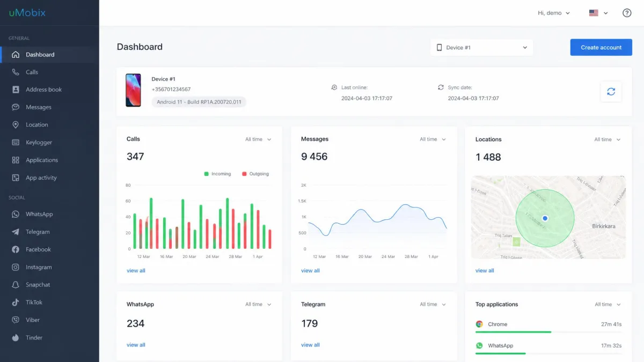644x362 pixels.
Task: Click view all under Messages chart
Action: pyautogui.click(x=310, y=271)
